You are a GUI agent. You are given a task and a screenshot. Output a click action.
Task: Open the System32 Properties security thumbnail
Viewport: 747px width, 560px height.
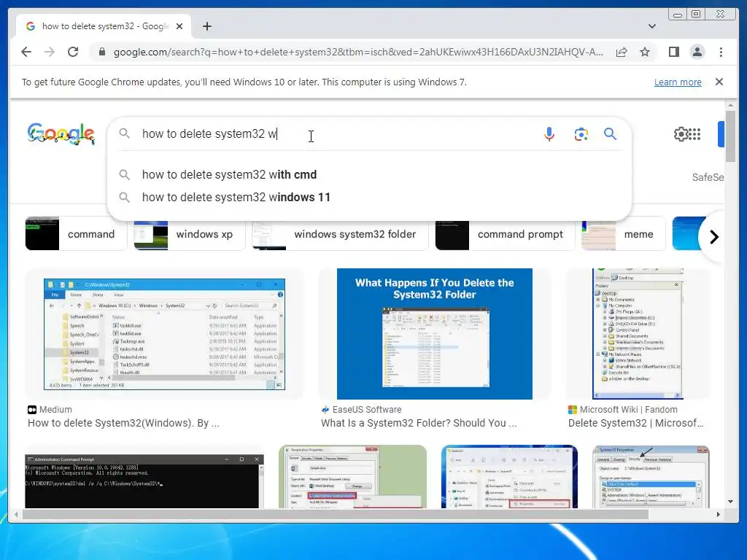(x=651, y=477)
